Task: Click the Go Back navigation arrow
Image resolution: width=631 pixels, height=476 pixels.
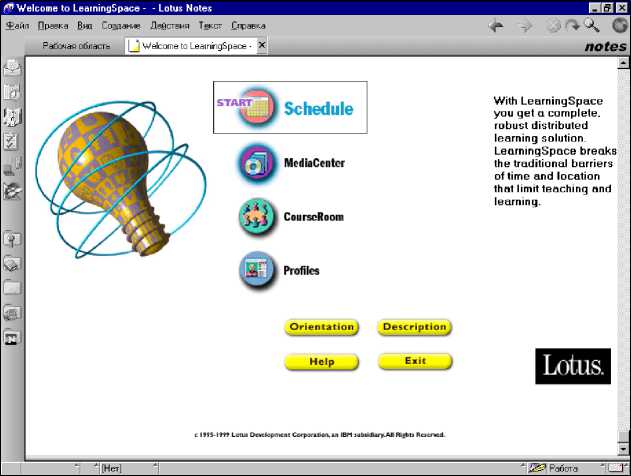Action: [496, 26]
